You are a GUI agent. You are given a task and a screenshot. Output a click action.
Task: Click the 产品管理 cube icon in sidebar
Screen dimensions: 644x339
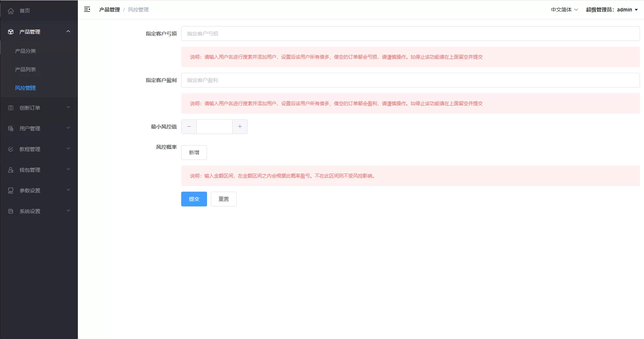11,31
